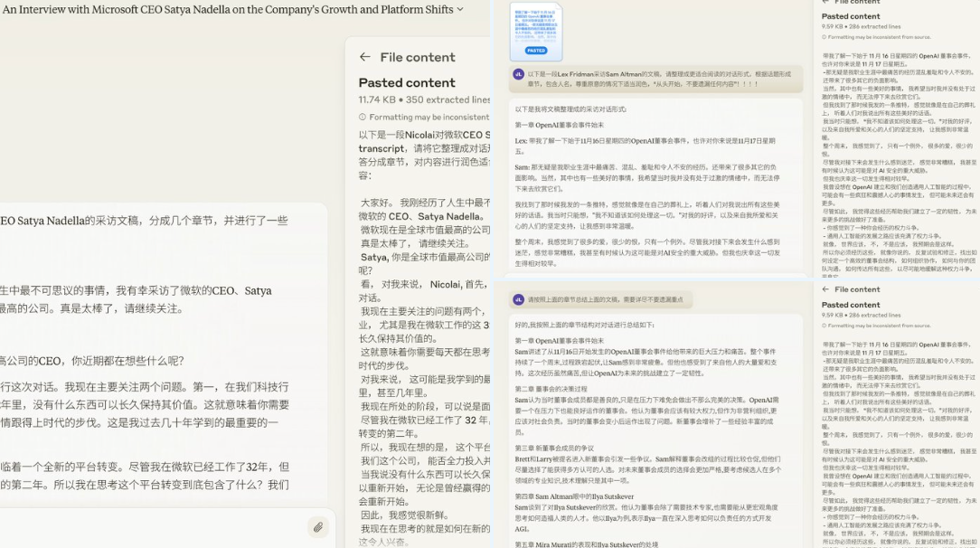Click the info icon in top-right panel's formatting note
Image resolution: width=980 pixels, height=548 pixels.
click(x=825, y=37)
